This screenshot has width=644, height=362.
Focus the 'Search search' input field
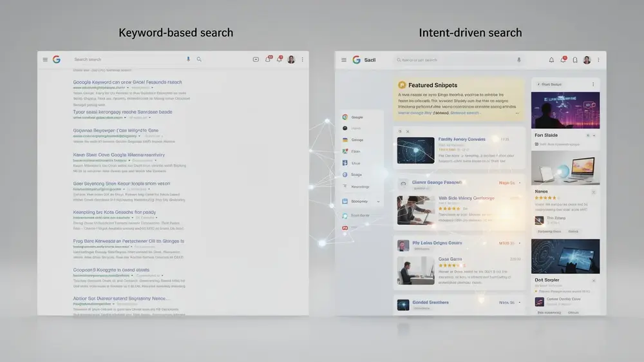tap(128, 59)
